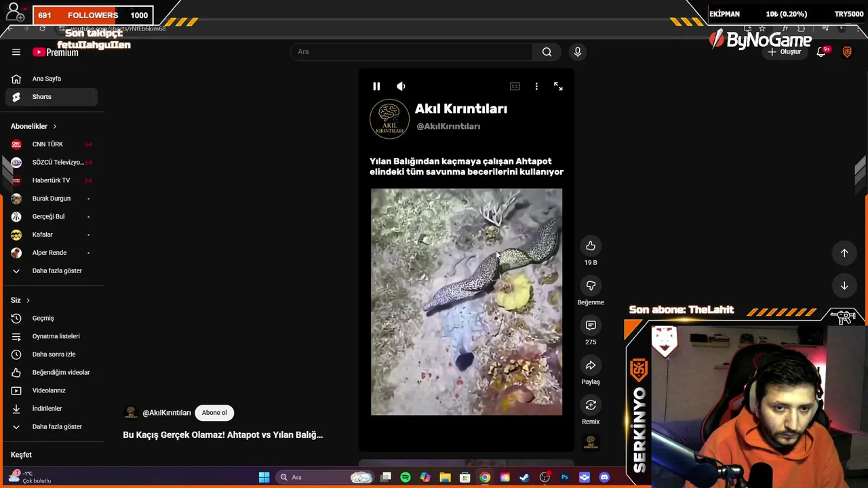Screen dimensions: 868x488
Task: Click the search magnifier button
Action: point(547,52)
